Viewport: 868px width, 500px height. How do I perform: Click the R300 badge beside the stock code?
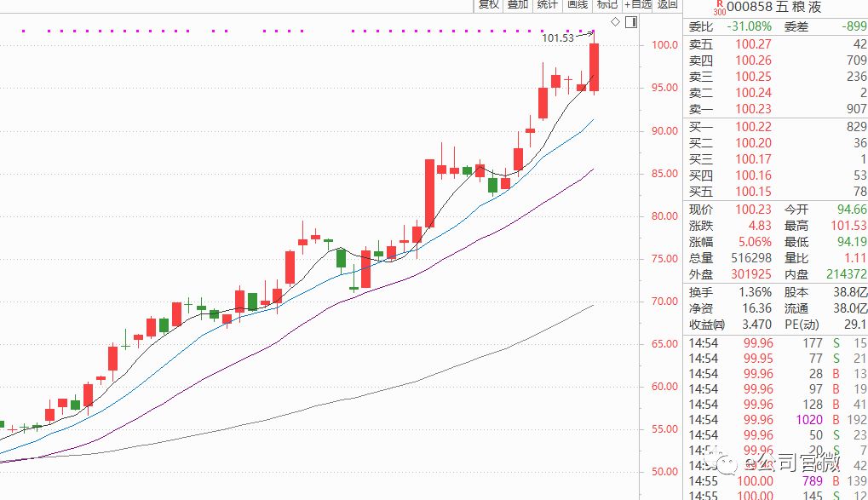tap(719, 8)
